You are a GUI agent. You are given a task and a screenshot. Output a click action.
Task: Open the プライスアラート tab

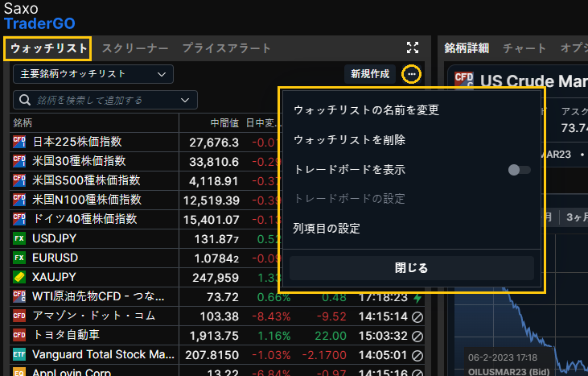pyautogui.click(x=227, y=48)
